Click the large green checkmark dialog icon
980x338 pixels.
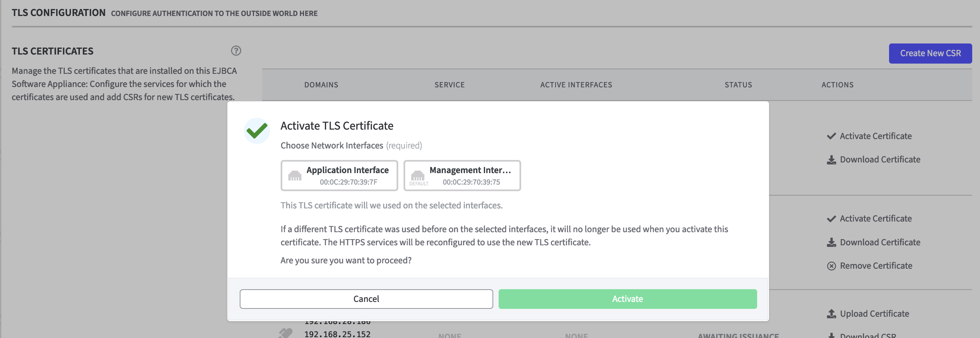pyautogui.click(x=257, y=131)
